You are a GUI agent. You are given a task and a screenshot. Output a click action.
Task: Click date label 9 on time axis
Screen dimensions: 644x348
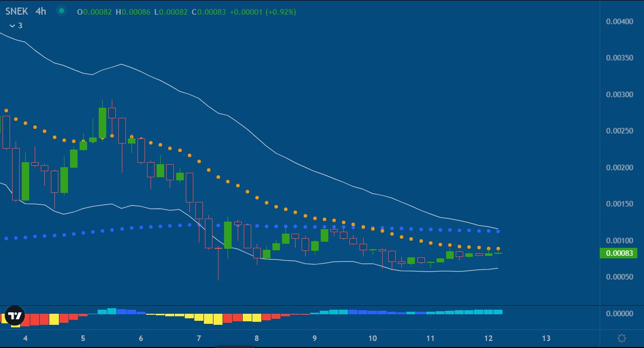pyautogui.click(x=315, y=338)
